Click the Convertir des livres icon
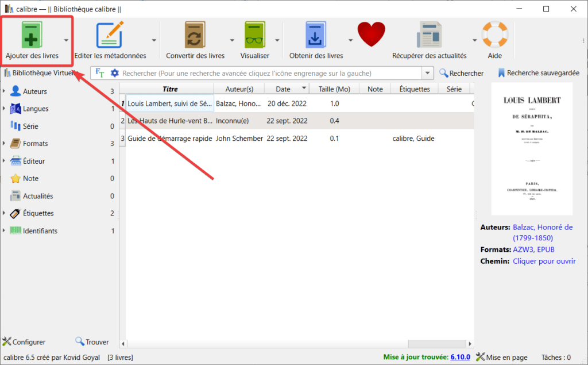Screen dimensions: 588x365 (195, 35)
